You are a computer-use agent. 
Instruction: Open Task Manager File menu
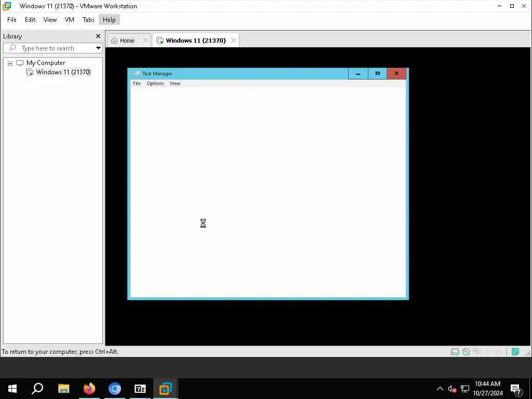coord(137,84)
